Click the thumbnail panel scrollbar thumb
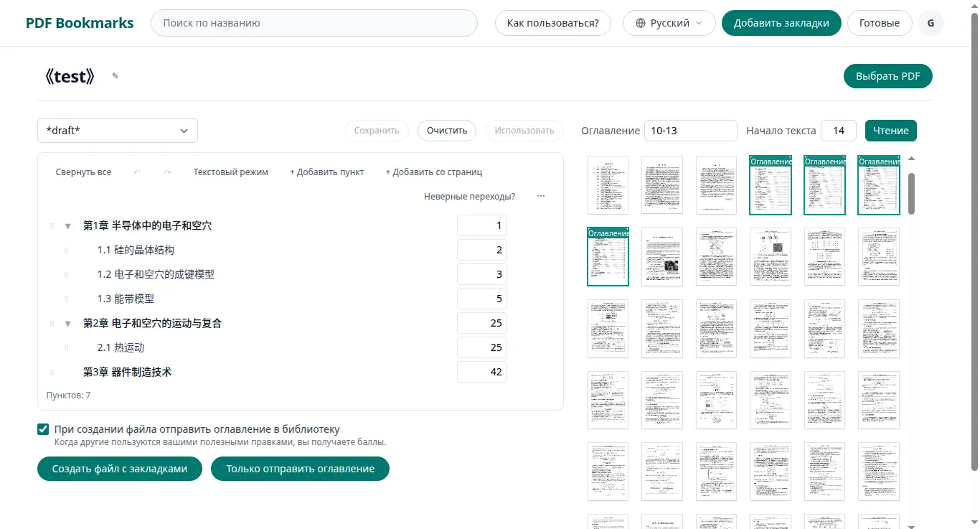The height and width of the screenshot is (529, 980). click(x=912, y=193)
